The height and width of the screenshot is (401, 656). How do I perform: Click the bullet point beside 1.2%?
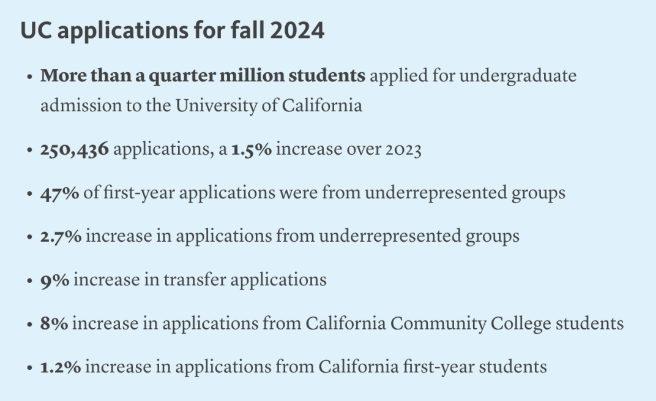point(29,368)
